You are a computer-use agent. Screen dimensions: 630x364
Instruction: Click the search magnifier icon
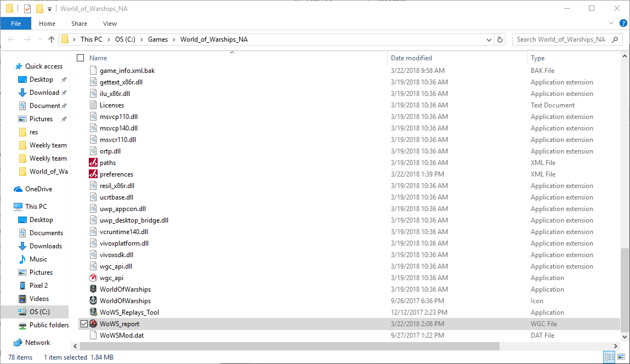pyautogui.click(x=615, y=39)
